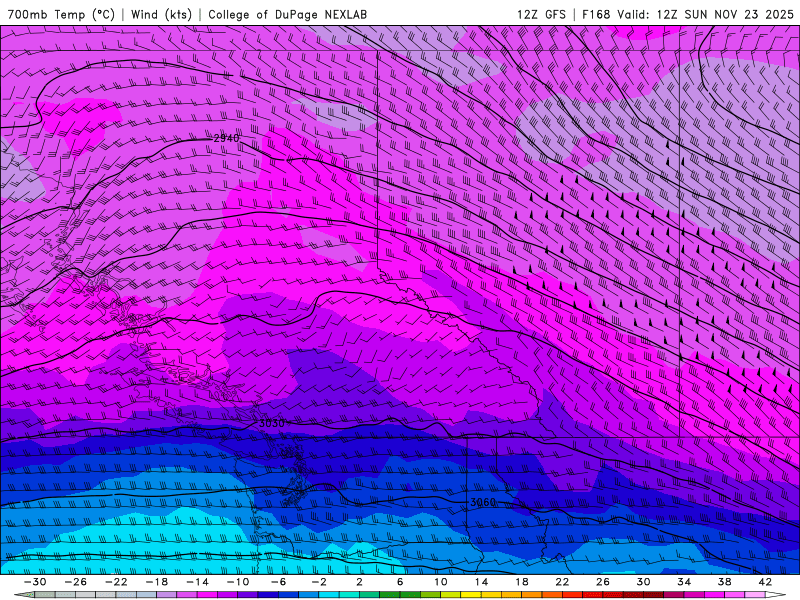Click the -14 colorbar tick label
Image resolution: width=800 pixels, height=600 pixels.
click(x=197, y=582)
